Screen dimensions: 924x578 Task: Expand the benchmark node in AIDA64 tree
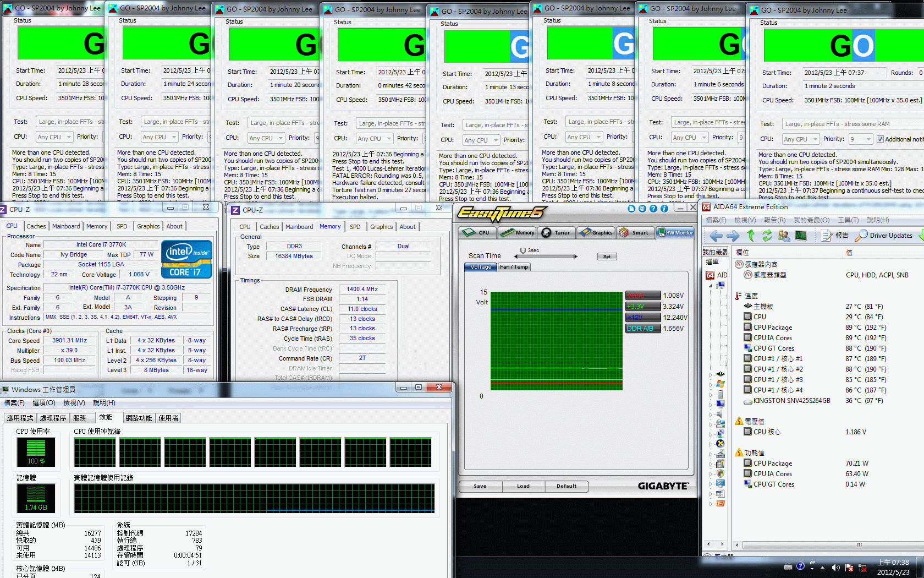point(711,504)
